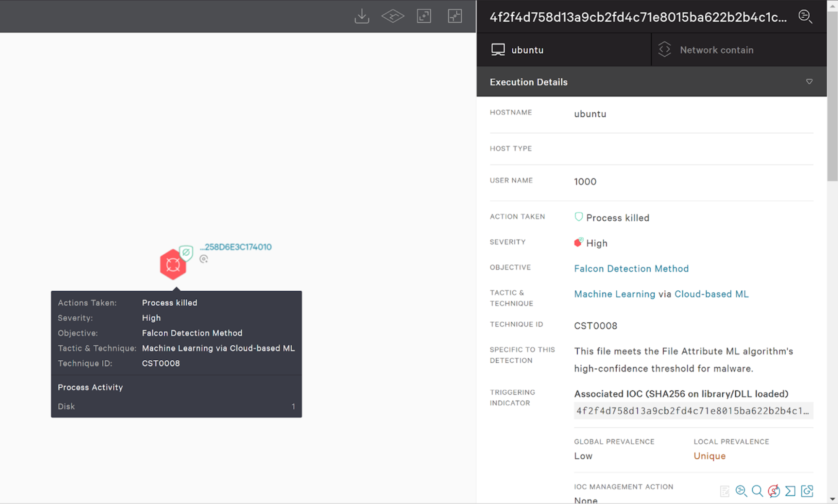838x504 pixels.
Task: Click the Google search external icon
Action: [x=807, y=491]
